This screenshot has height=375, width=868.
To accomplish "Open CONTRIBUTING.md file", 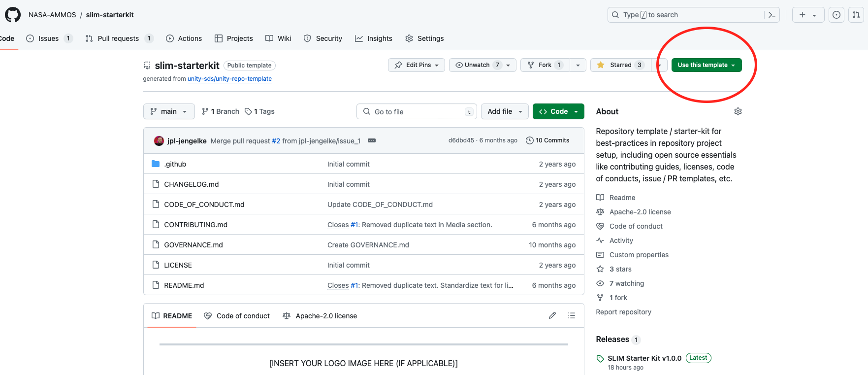I will click(196, 225).
